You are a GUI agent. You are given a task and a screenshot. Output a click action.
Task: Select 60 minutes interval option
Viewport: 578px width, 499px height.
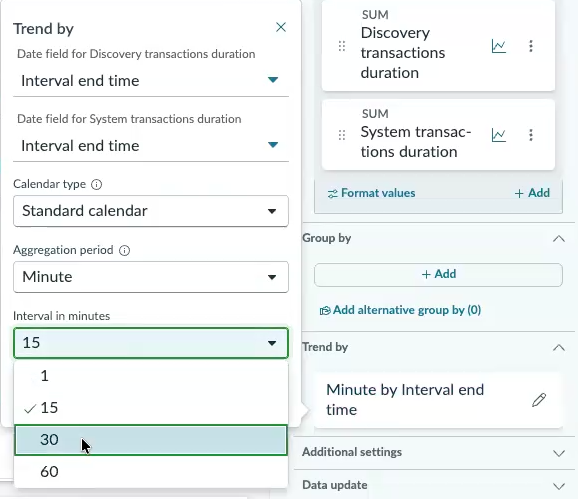click(151, 472)
